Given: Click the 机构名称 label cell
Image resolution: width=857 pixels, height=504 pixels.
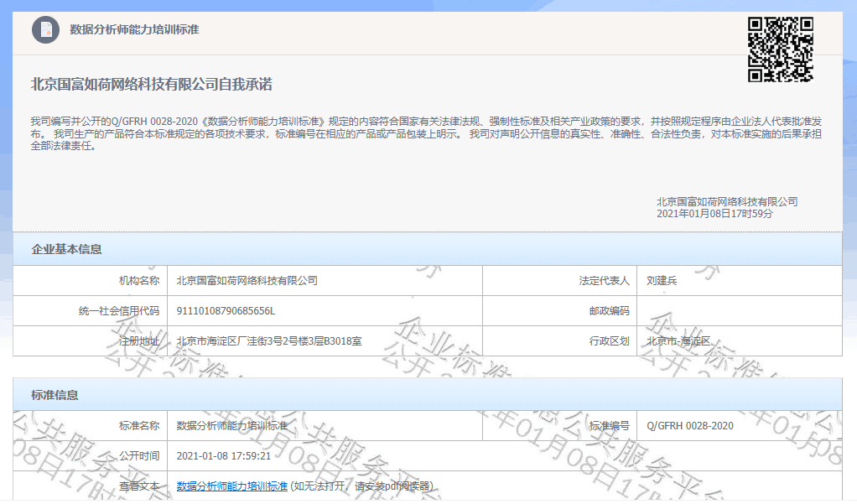Looking at the screenshot, I should point(91,280).
